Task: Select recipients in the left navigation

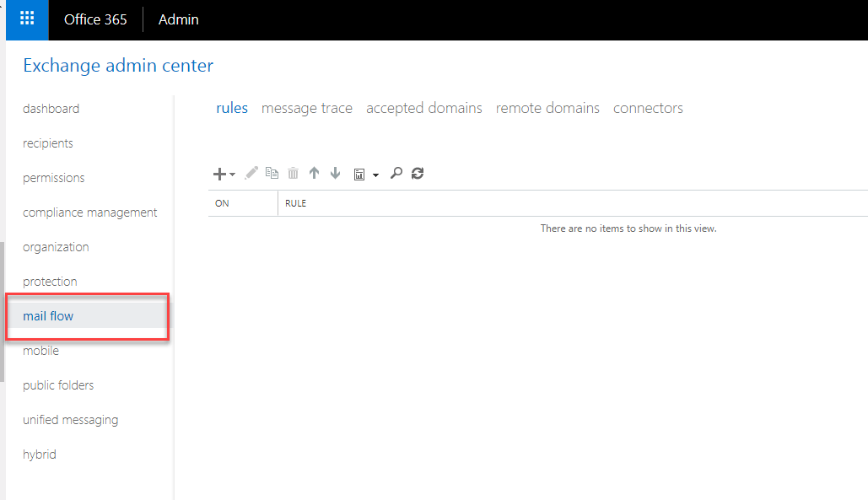Action: [x=48, y=143]
